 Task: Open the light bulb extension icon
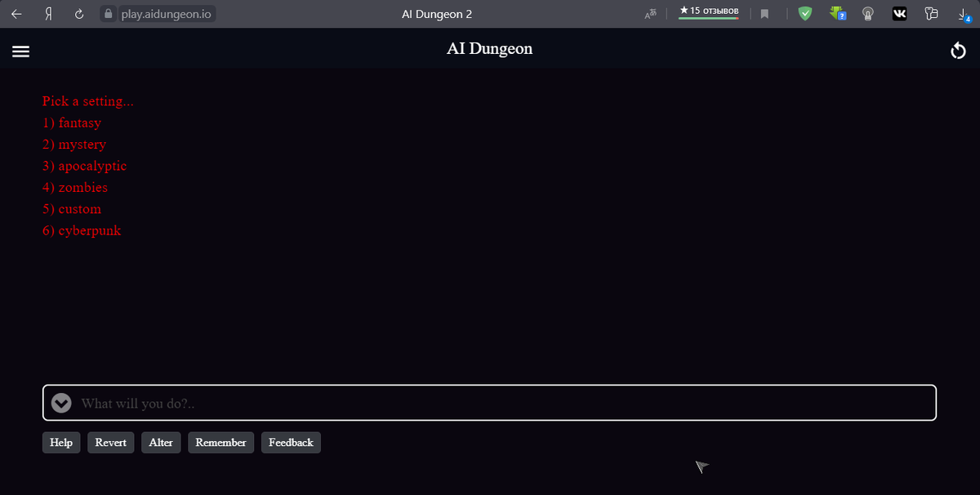(x=869, y=14)
